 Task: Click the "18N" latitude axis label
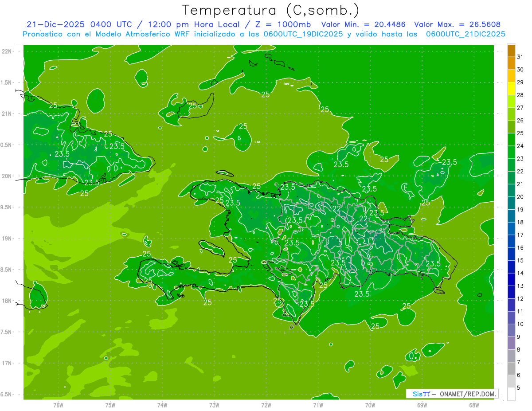[6, 301]
